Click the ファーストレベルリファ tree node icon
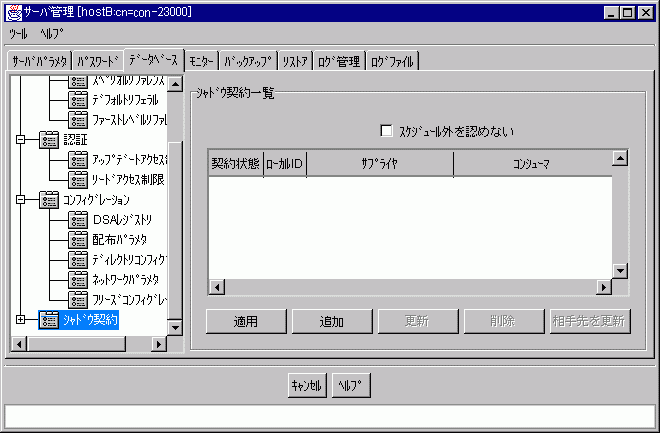This screenshot has height=433, width=660. coord(78,120)
